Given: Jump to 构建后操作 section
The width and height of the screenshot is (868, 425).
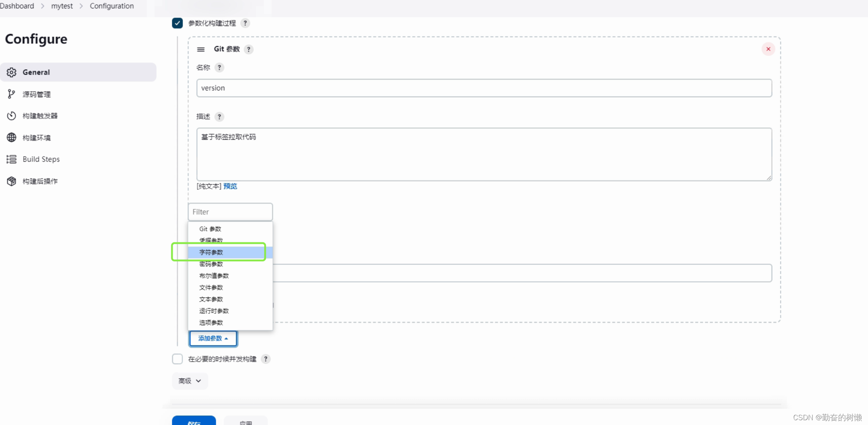Looking at the screenshot, I should 78,181.
